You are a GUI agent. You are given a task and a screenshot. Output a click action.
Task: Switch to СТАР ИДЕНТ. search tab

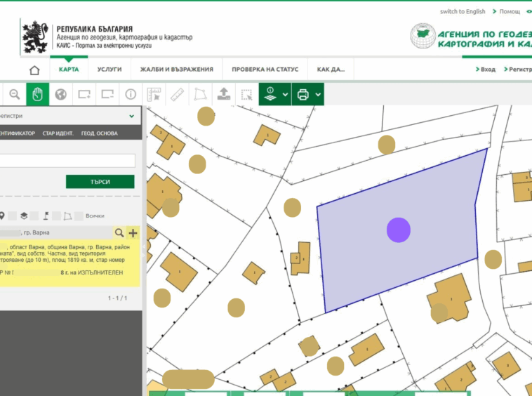[x=58, y=133]
